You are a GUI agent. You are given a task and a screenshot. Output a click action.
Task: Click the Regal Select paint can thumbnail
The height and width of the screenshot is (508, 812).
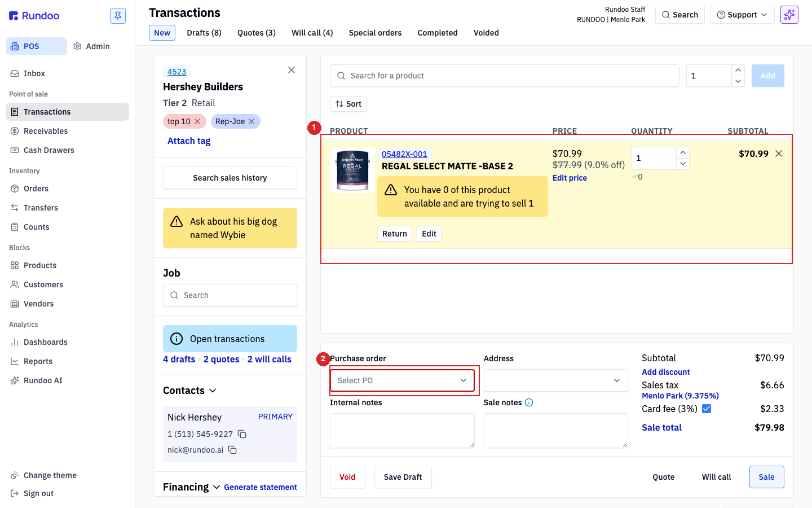(352, 170)
